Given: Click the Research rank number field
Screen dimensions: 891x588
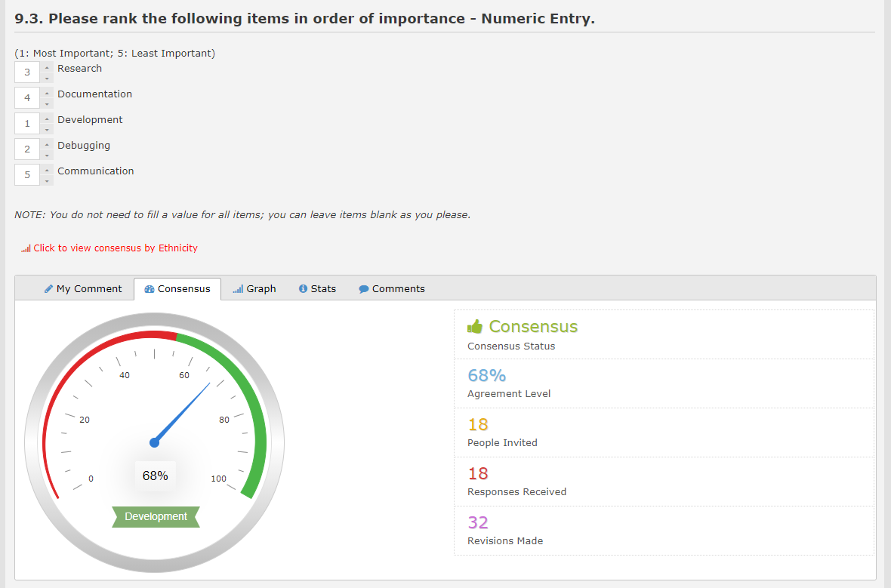Looking at the screenshot, I should (x=27, y=72).
